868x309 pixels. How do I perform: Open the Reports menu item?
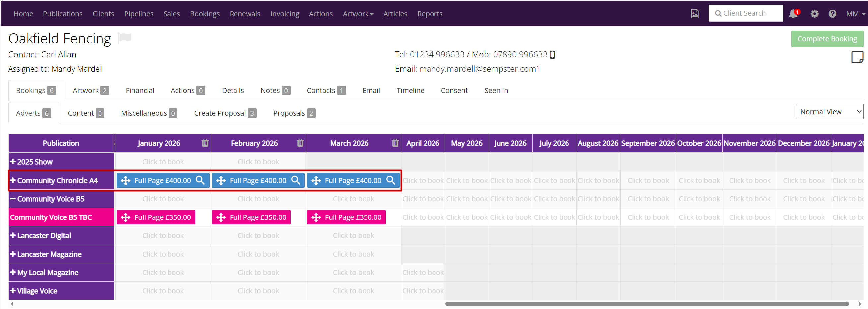pyautogui.click(x=430, y=14)
